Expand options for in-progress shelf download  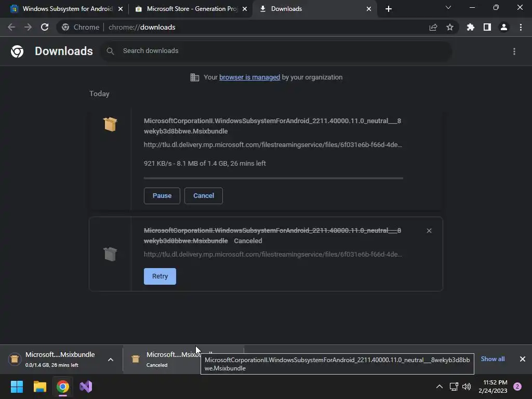click(x=111, y=360)
